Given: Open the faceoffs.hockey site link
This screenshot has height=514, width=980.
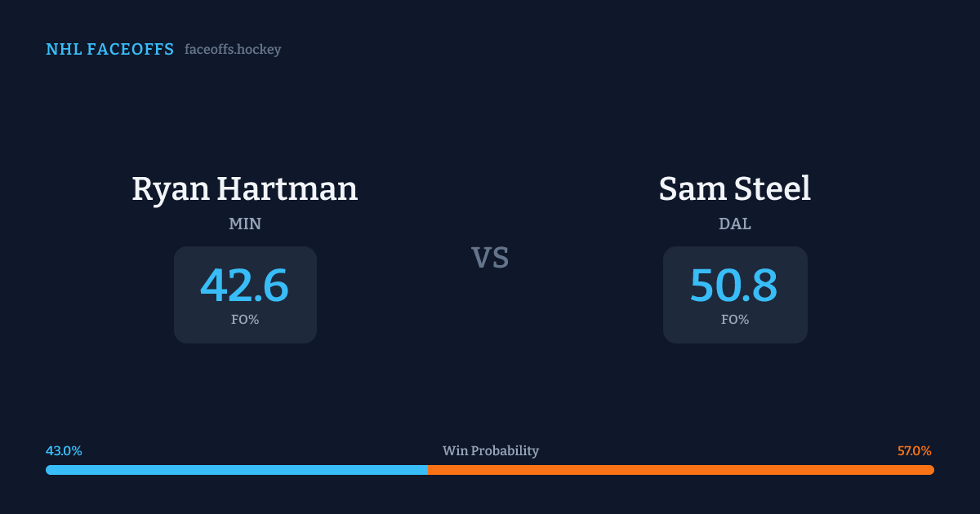Looking at the screenshot, I should click(x=233, y=50).
